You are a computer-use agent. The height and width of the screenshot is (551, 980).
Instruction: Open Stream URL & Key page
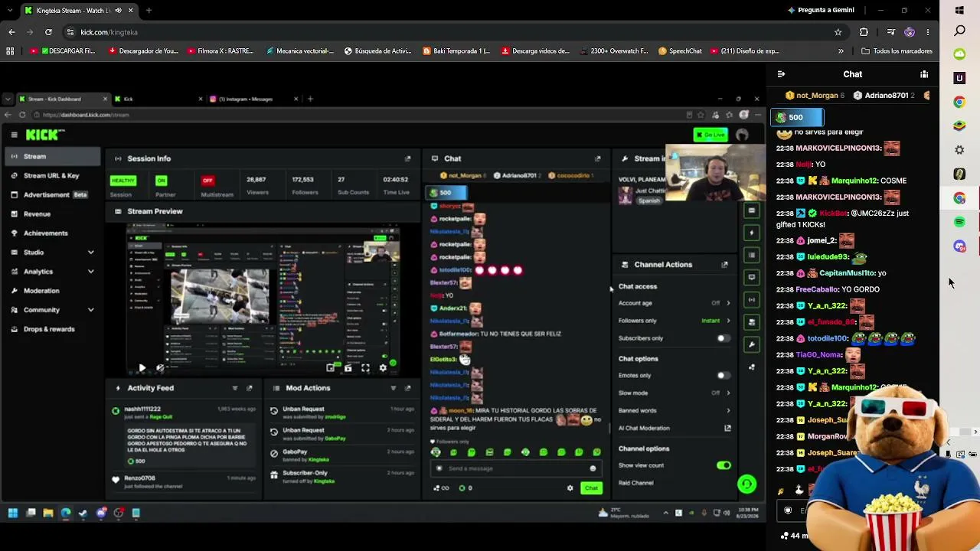coord(51,176)
